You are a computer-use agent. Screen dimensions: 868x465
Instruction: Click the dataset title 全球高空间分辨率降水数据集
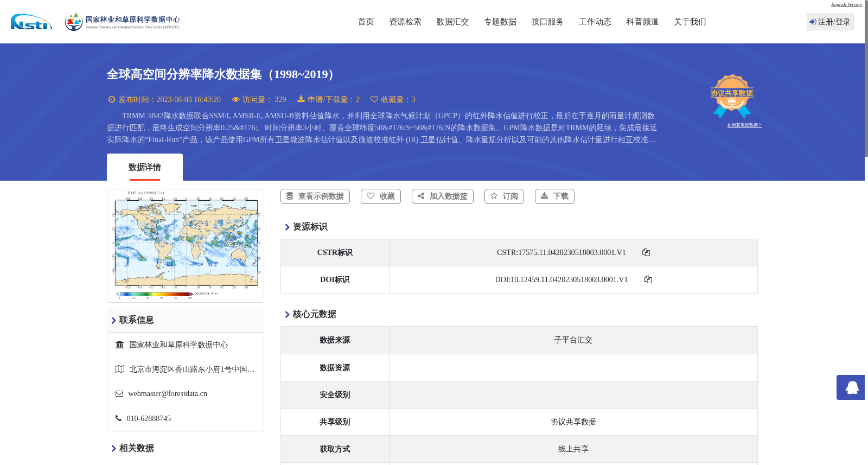click(x=222, y=74)
